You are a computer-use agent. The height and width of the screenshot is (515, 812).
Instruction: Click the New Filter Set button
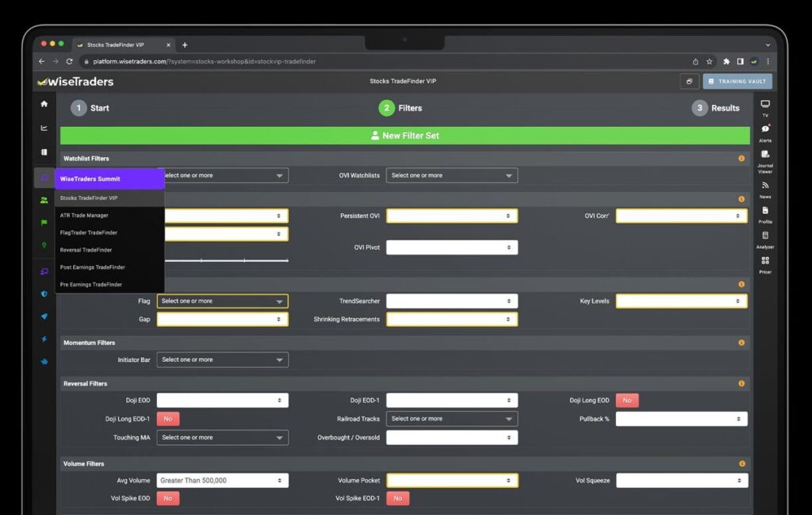pyautogui.click(x=404, y=136)
